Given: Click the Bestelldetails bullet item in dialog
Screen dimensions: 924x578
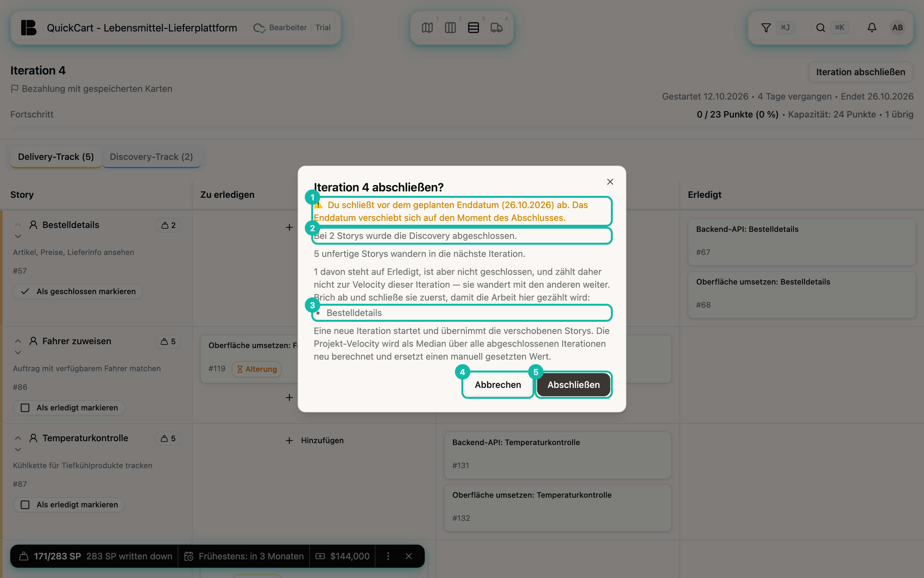Looking at the screenshot, I should [x=462, y=313].
